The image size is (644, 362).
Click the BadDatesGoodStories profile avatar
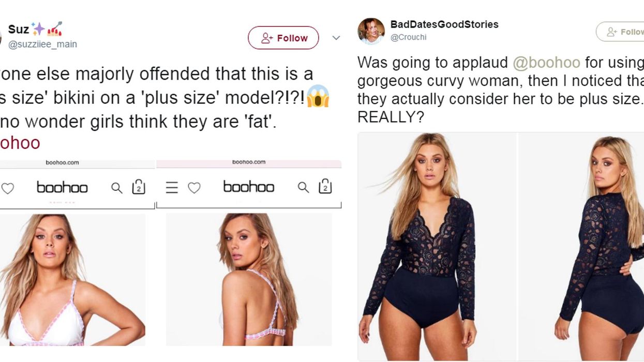(x=371, y=31)
